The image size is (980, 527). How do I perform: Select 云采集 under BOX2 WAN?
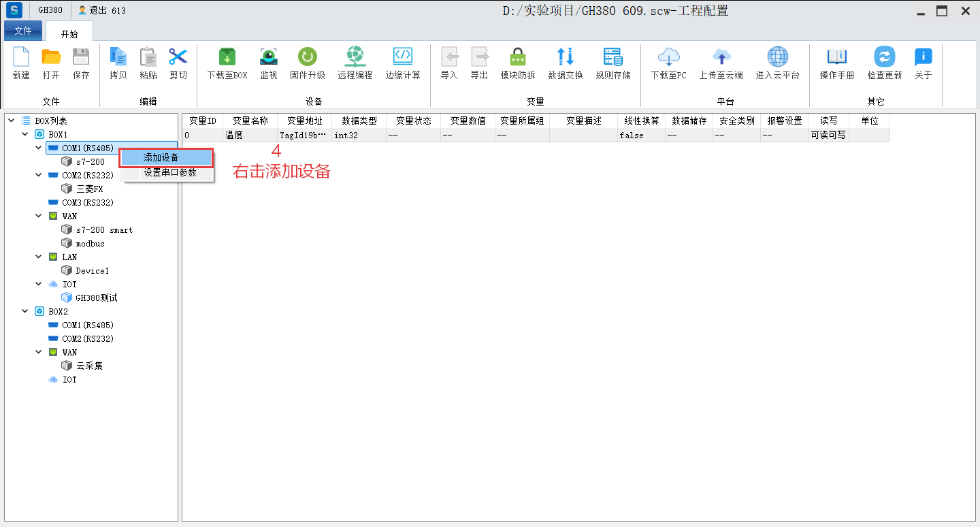coord(90,366)
